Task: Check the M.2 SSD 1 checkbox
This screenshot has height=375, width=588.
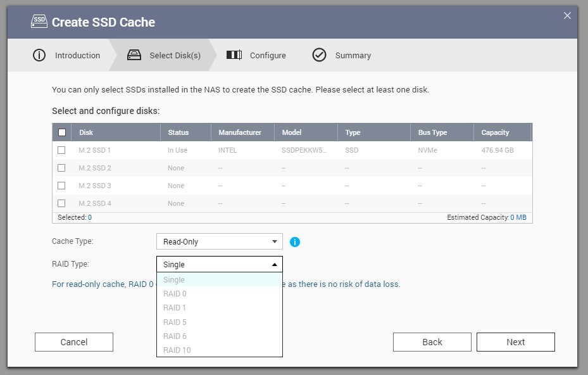Action: click(x=61, y=150)
